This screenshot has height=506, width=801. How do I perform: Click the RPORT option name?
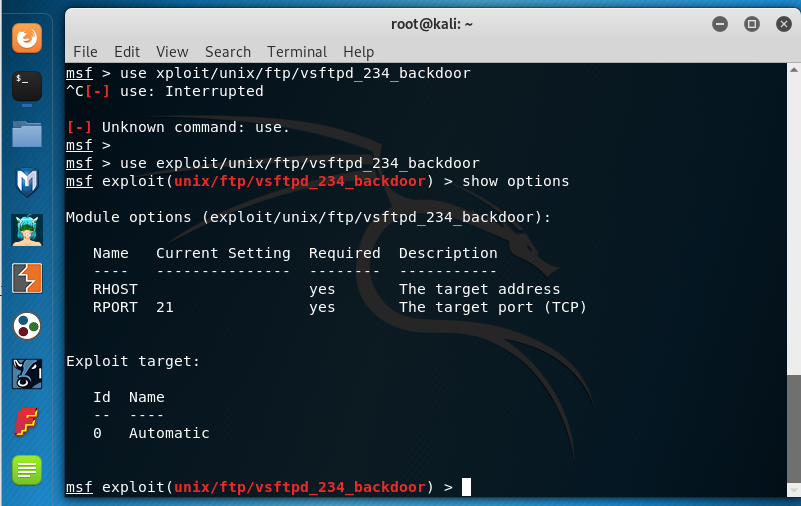[115, 307]
